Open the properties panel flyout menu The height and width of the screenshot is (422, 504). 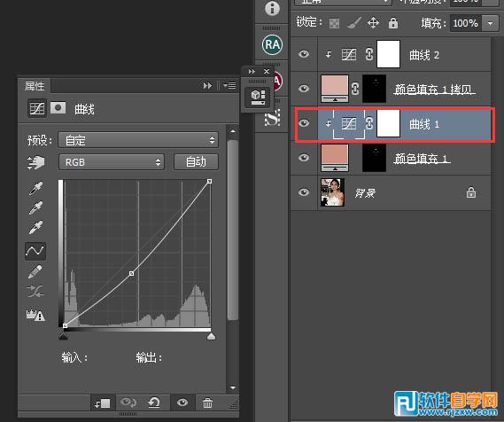point(229,86)
